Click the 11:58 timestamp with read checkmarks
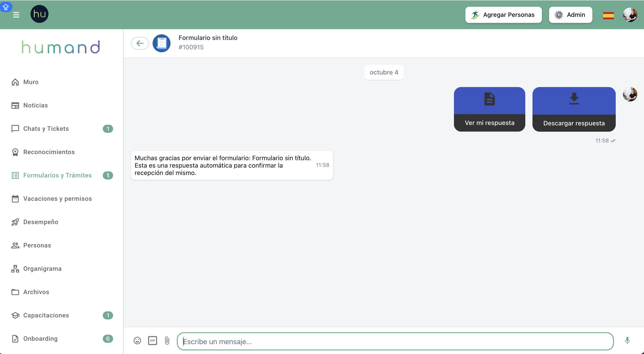This screenshot has width=644, height=354. (x=605, y=141)
